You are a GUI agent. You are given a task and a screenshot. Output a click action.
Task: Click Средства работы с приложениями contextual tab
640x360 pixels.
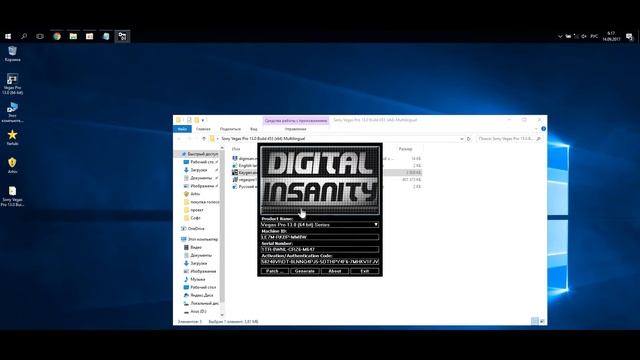[296, 120]
